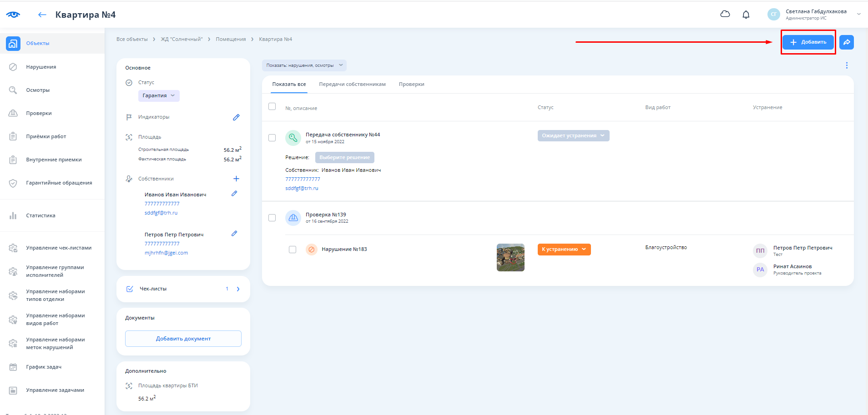This screenshot has width=868, height=415.
Task: Click the back arrow next to Квартира №4
Action: [42, 15]
